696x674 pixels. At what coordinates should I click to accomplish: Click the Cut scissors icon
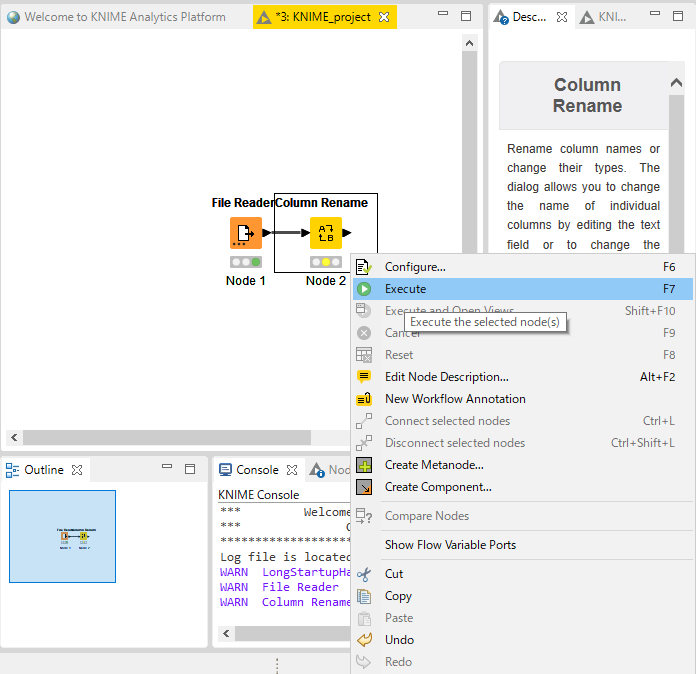[x=364, y=574]
